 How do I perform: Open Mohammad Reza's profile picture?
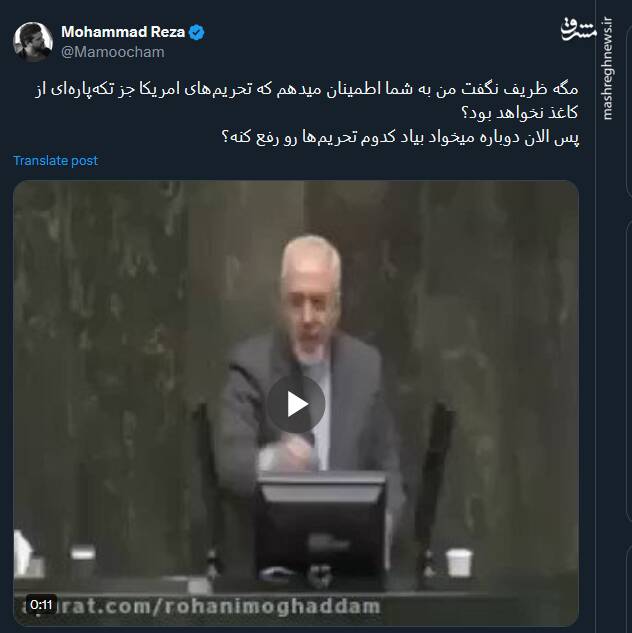(33, 42)
